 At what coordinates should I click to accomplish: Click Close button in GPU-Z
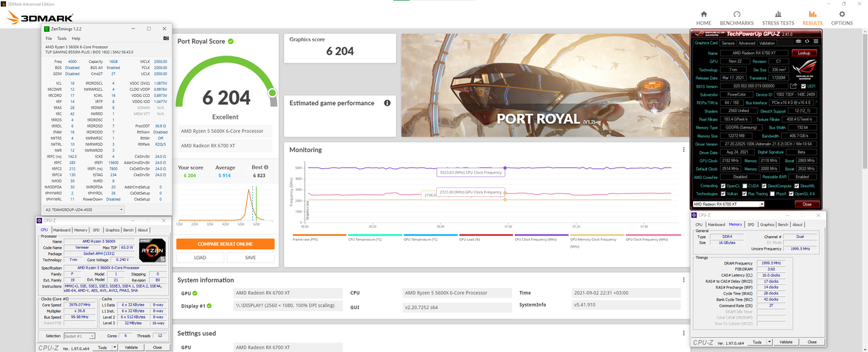tap(806, 204)
